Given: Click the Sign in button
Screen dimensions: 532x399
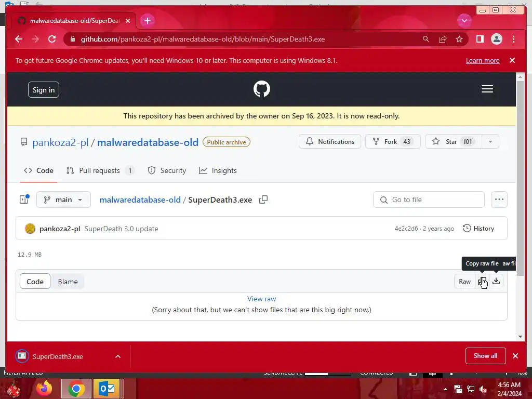Looking at the screenshot, I should coord(44,89).
